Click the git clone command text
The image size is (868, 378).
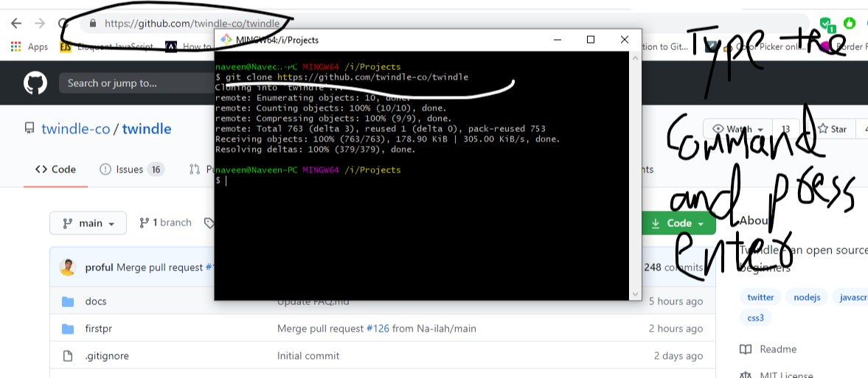tap(347, 77)
